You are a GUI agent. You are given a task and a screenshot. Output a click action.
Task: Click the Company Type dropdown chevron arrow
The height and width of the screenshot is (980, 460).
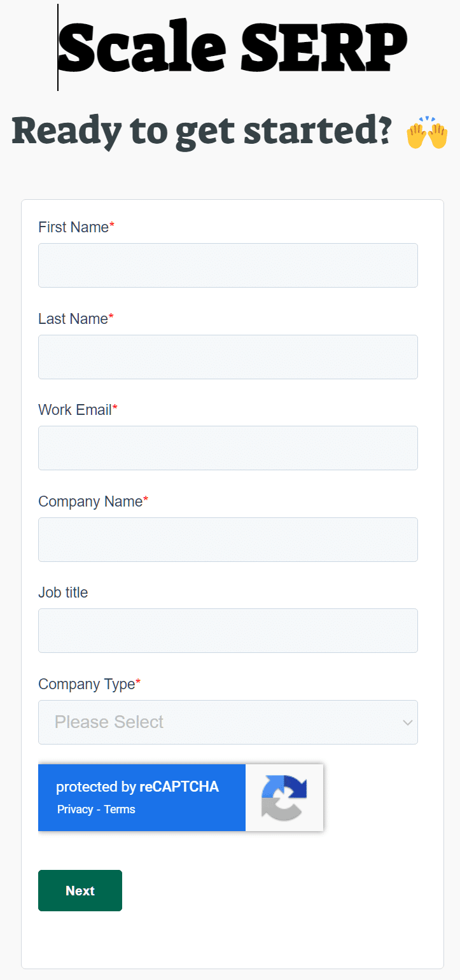[408, 722]
